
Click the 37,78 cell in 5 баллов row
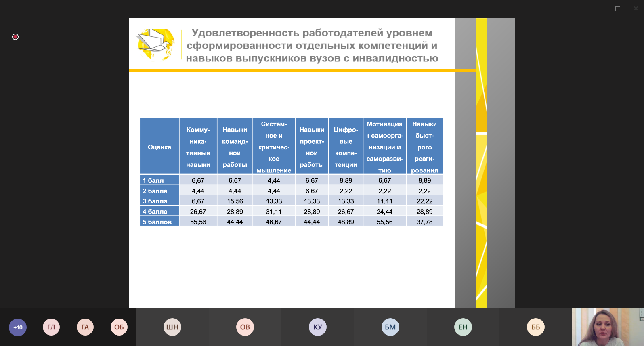(425, 222)
